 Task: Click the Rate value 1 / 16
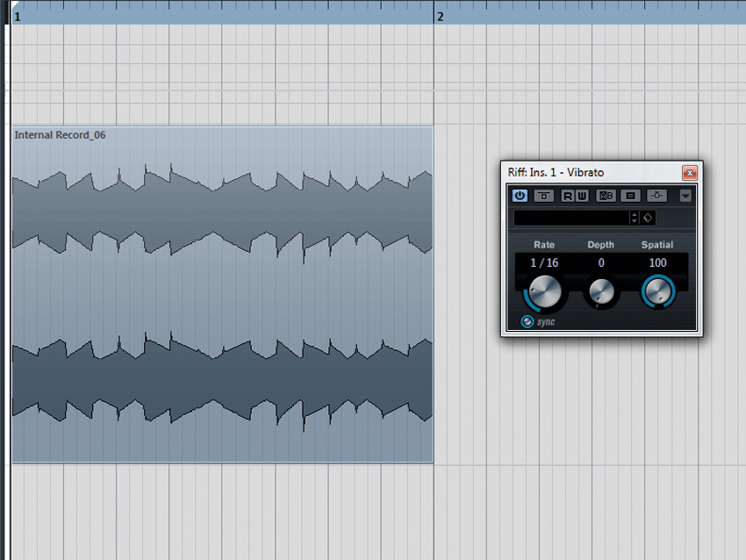coord(544,262)
